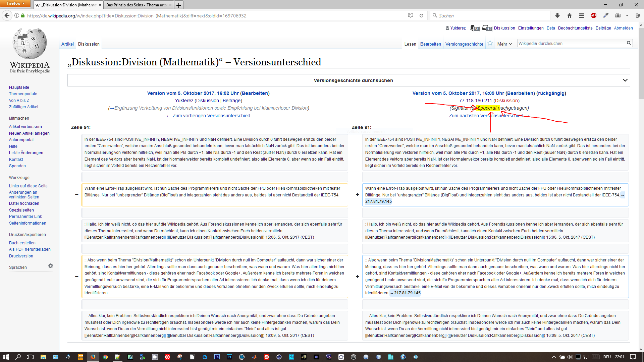The height and width of the screenshot is (362, 644).
Task: Click the Adblock Plus toolbar icon
Action: 594,15
